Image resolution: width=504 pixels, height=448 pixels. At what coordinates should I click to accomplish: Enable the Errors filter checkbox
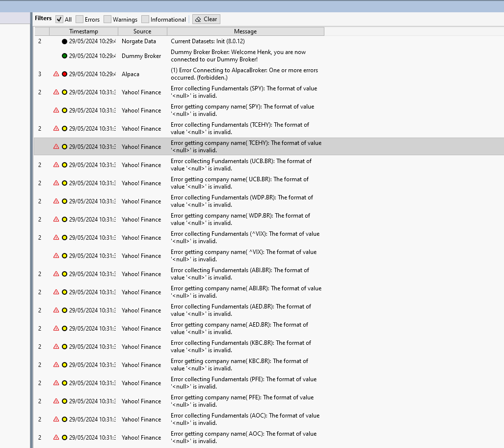[x=80, y=19]
